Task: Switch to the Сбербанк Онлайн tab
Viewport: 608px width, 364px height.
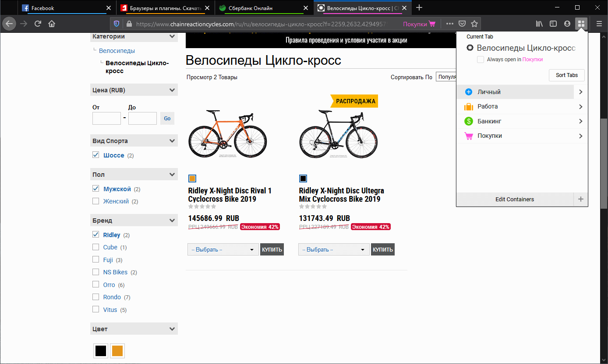Action: (264, 8)
